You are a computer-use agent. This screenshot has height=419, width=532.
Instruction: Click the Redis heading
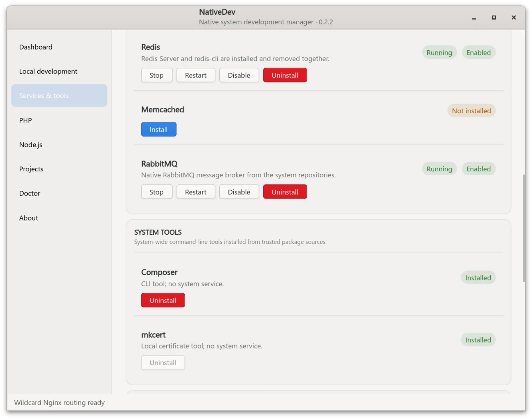click(x=150, y=47)
